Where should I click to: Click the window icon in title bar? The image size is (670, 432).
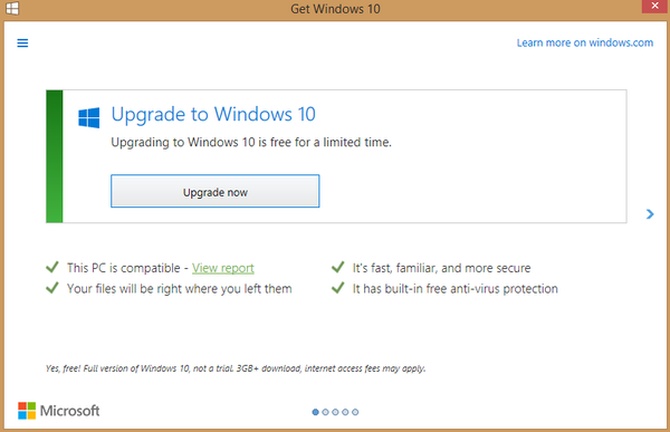(11, 9)
